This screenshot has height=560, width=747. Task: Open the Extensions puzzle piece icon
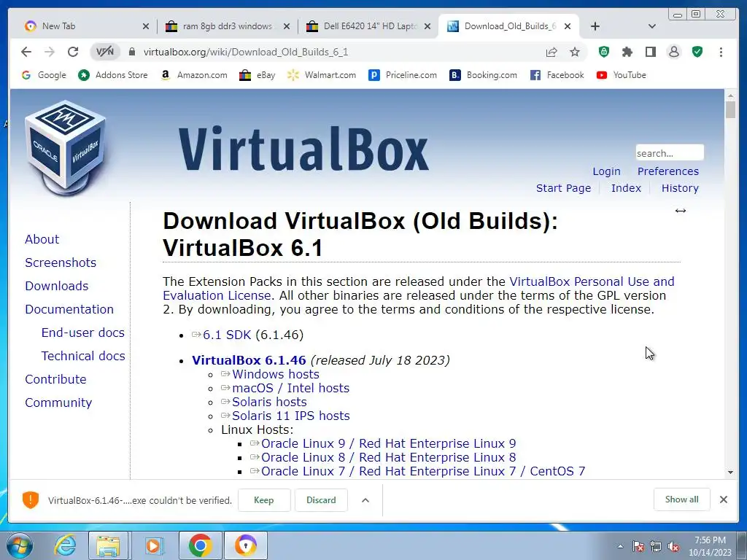coord(627,52)
